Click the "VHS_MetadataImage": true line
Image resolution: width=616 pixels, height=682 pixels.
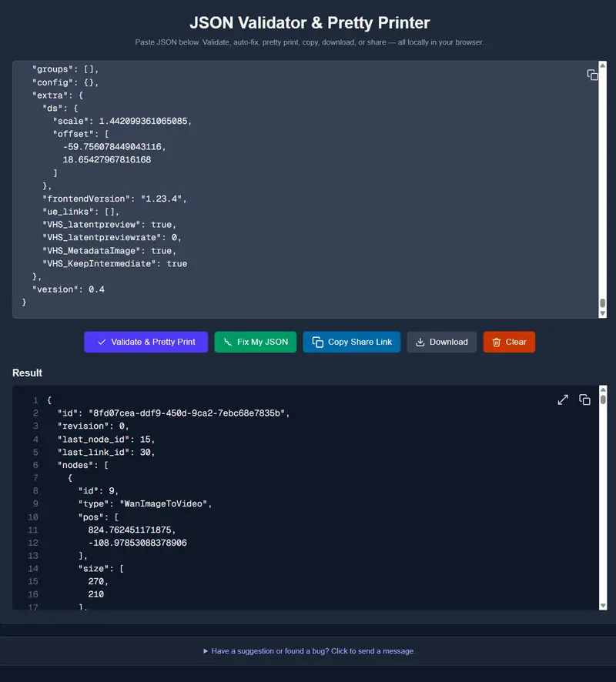[109, 250]
